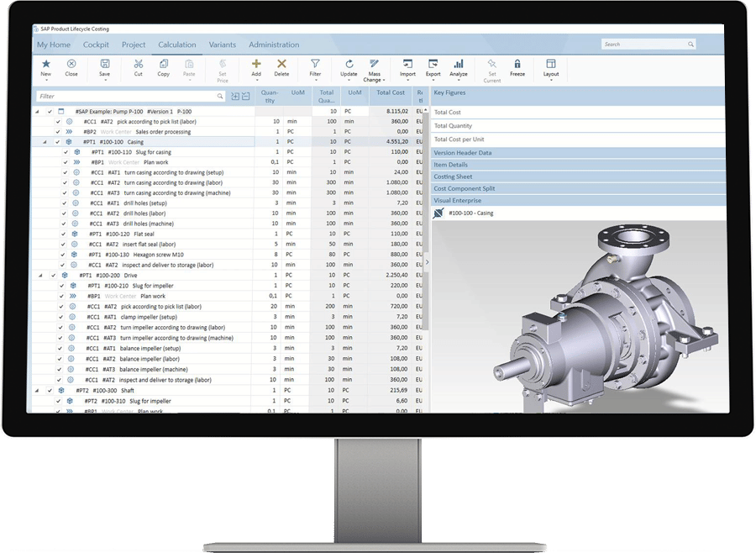Add an item with the plus icon

256,64
